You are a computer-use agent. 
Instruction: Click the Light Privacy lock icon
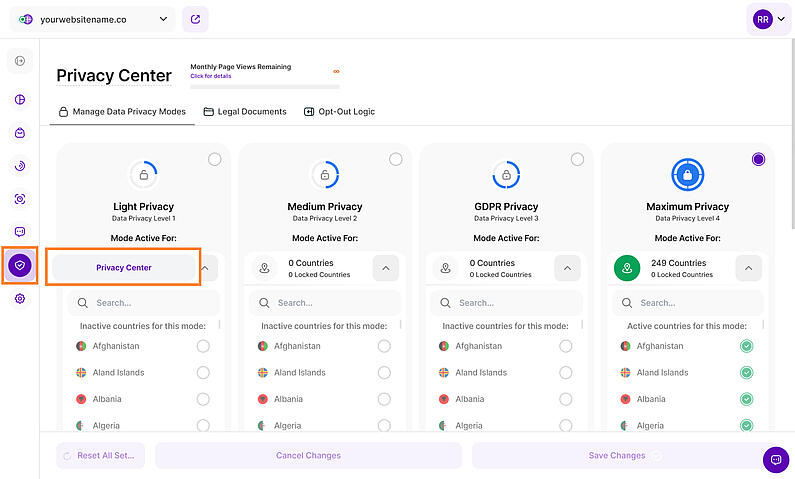pyautogui.click(x=143, y=175)
